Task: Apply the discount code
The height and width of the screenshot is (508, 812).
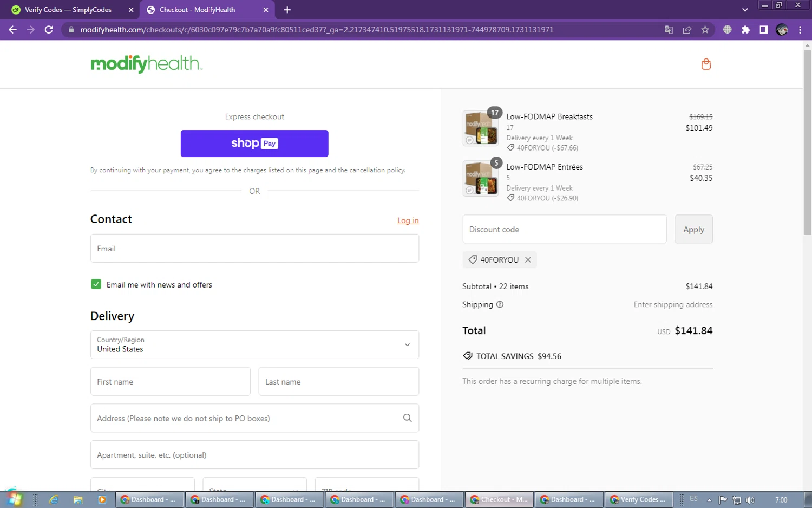Action: [693, 229]
